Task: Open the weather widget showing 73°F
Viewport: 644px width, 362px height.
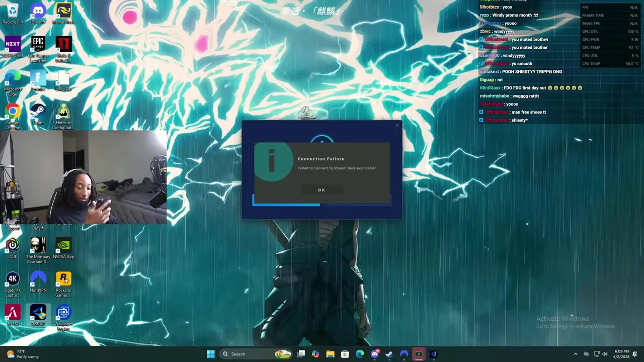Action: 22,354
